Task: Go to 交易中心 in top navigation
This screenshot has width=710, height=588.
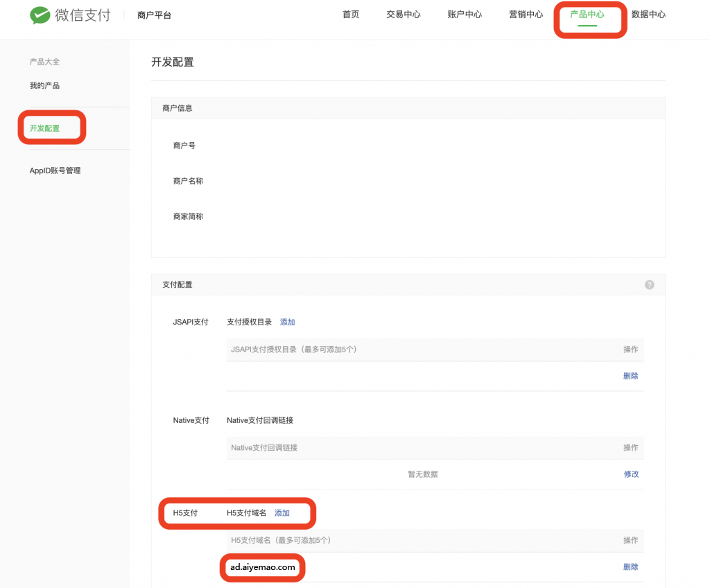Action: tap(403, 15)
